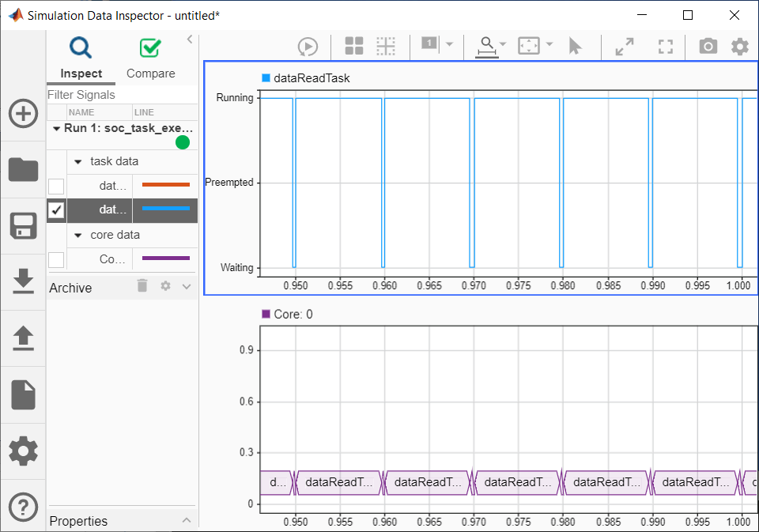Uncheck the selected dat... signal checkbox
759x532 pixels.
[56, 210]
